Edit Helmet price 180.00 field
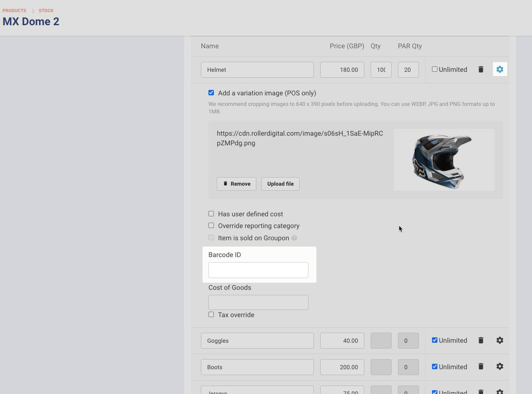The width and height of the screenshot is (532, 394). tap(342, 70)
